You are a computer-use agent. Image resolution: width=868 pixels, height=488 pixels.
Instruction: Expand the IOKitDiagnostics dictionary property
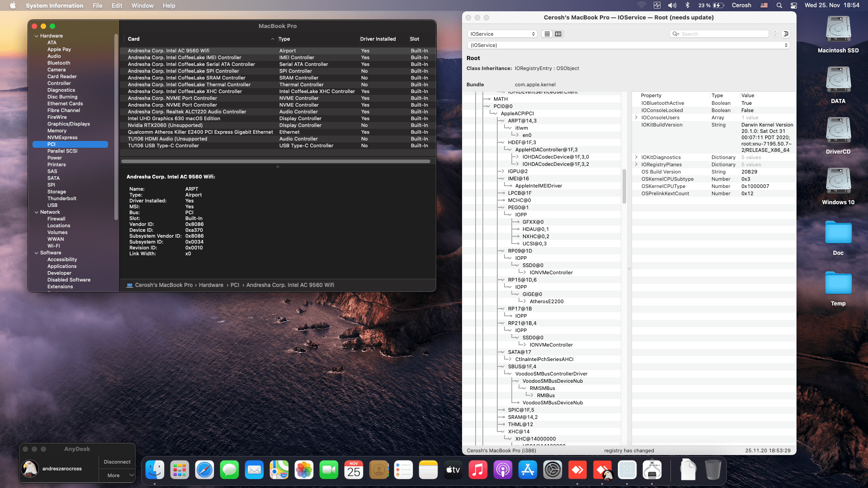pos(637,157)
